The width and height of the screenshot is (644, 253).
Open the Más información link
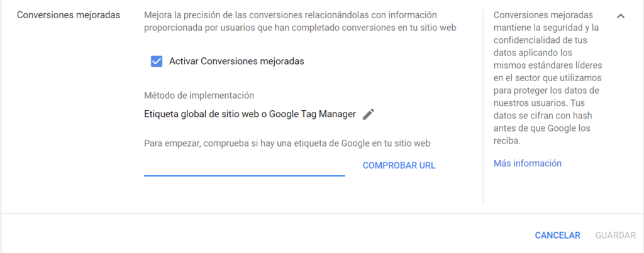click(x=528, y=164)
